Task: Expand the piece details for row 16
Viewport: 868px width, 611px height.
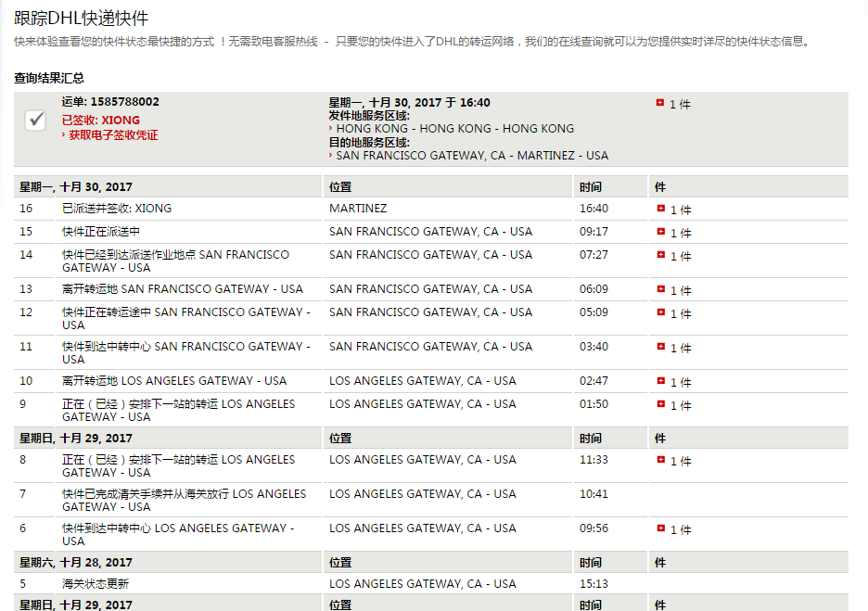Action: point(661,208)
